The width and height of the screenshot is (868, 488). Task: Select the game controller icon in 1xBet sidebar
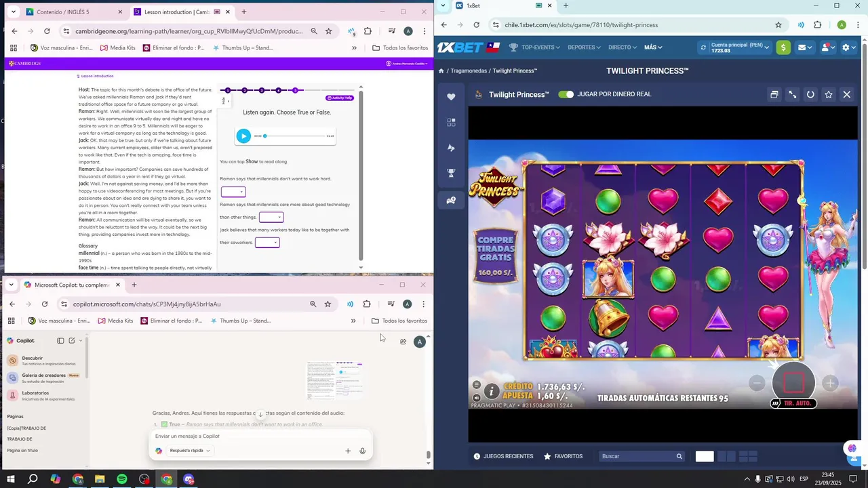point(451,200)
